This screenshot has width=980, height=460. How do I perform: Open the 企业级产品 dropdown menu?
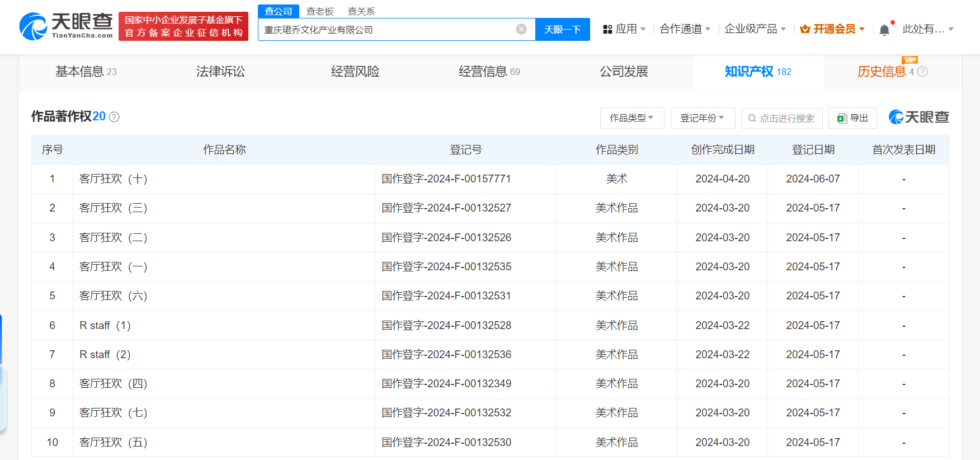click(755, 29)
